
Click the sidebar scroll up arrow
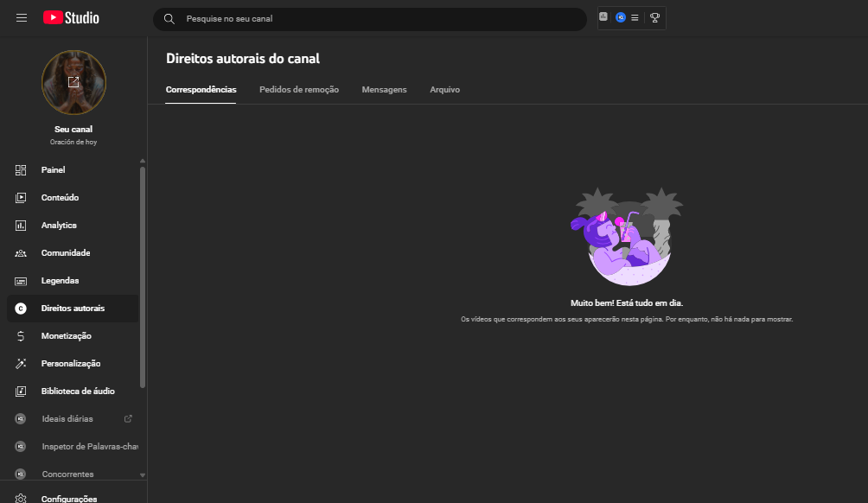click(143, 161)
